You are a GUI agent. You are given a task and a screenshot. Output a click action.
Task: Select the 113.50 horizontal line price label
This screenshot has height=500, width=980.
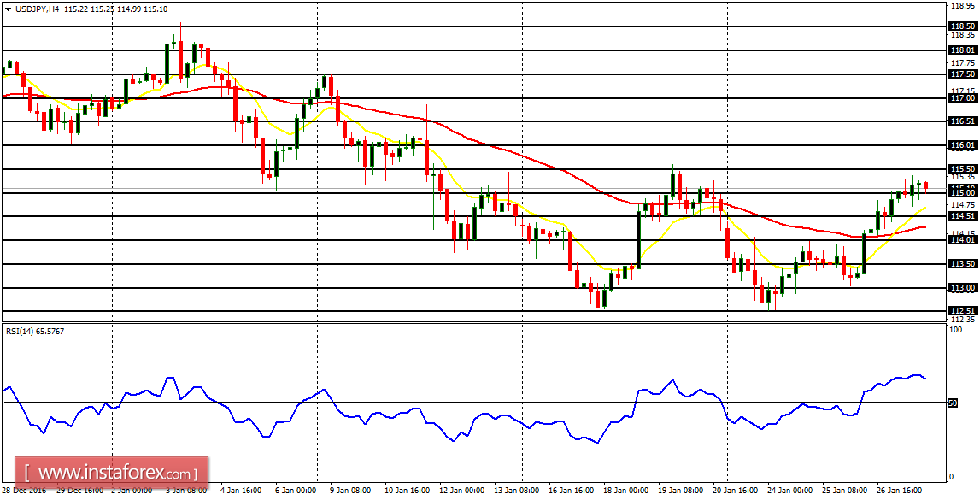tap(963, 264)
